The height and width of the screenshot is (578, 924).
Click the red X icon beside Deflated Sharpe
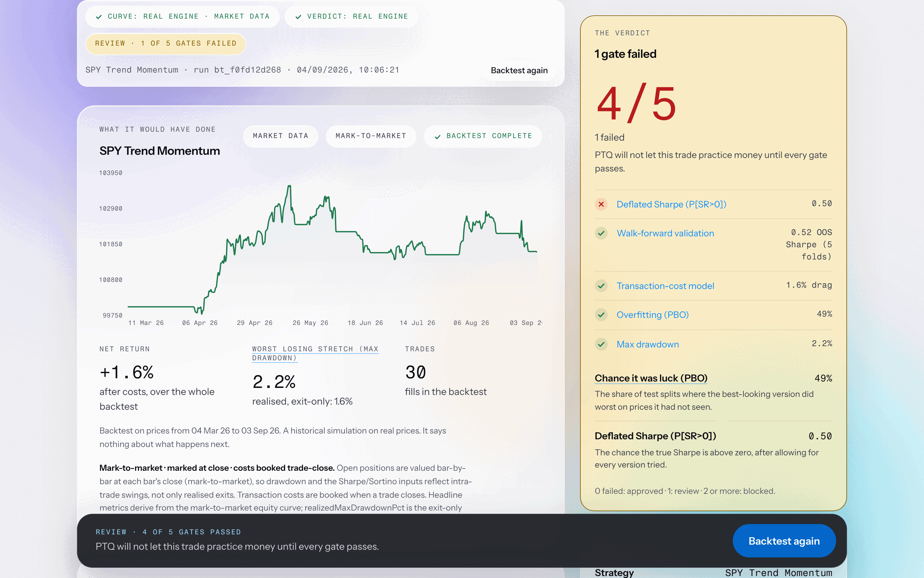pos(601,204)
